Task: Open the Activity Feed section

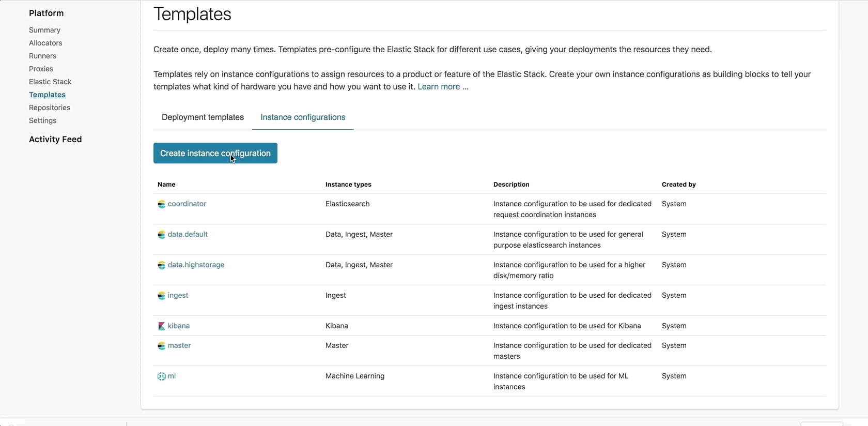Action: (55, 139)
